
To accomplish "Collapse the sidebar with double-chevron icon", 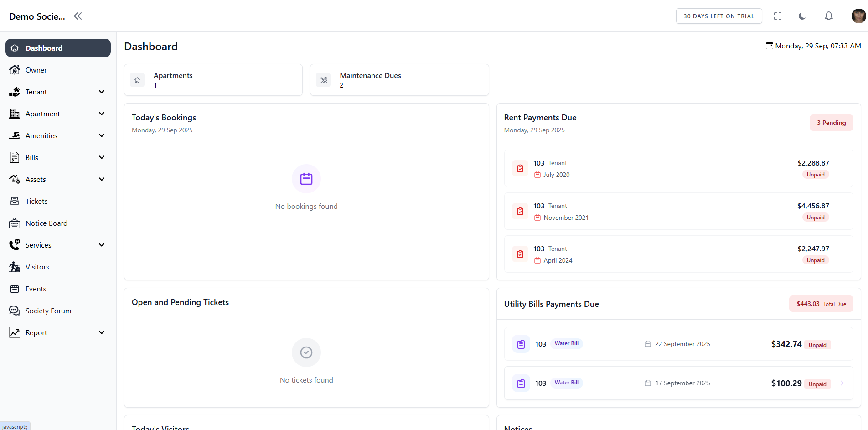I will (x=78, y=16).
